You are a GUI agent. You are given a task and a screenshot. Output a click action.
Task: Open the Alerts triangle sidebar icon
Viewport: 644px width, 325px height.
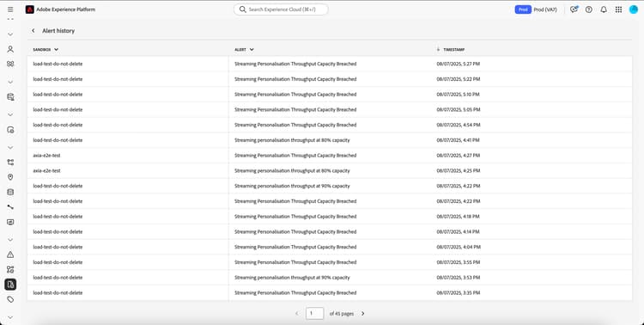[10, 254]
